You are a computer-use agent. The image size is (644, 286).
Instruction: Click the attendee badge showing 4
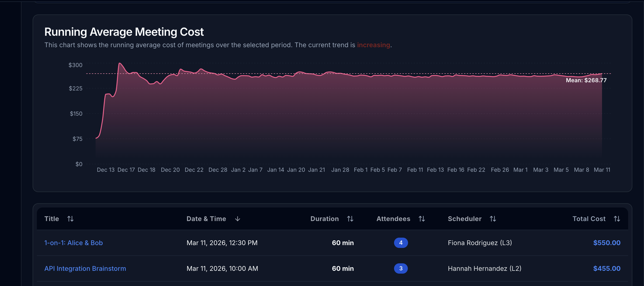pyautogui.click(x=401, y=243)
